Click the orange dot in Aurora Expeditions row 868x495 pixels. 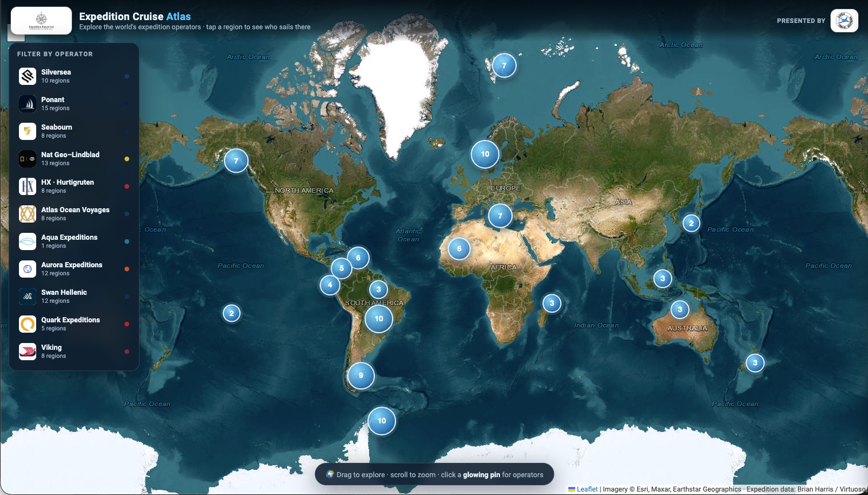[x=127, y=269]
